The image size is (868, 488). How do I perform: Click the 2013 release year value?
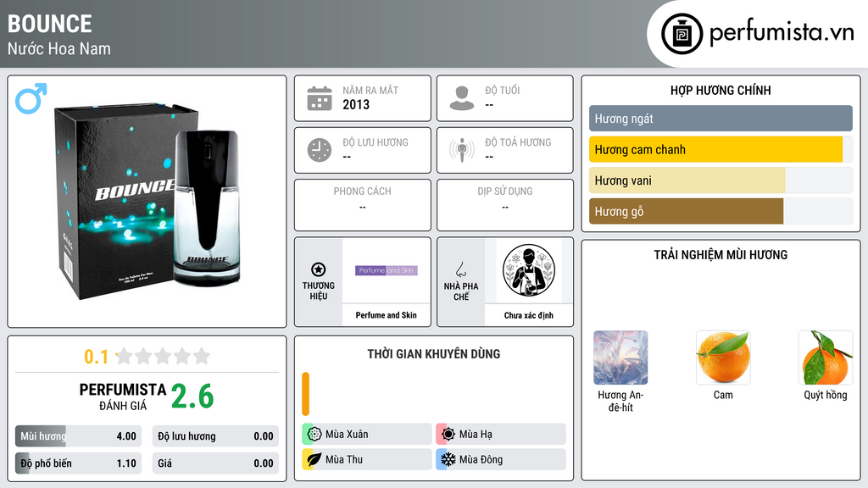(x=356, y=104)
